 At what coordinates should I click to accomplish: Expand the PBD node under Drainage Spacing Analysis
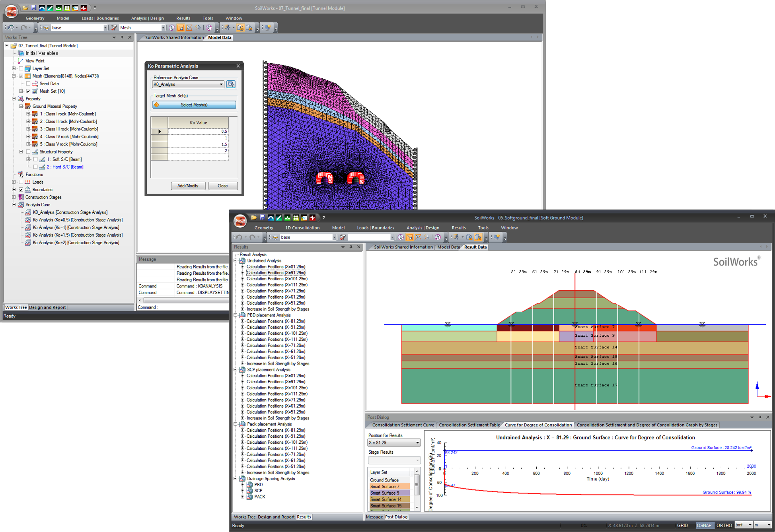point(243,484)
